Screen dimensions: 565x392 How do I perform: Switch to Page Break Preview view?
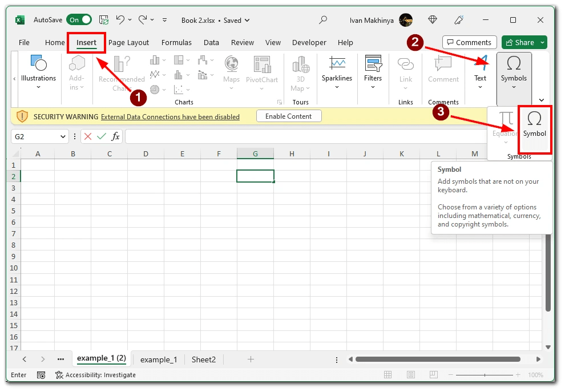click(x=434, y=374)
